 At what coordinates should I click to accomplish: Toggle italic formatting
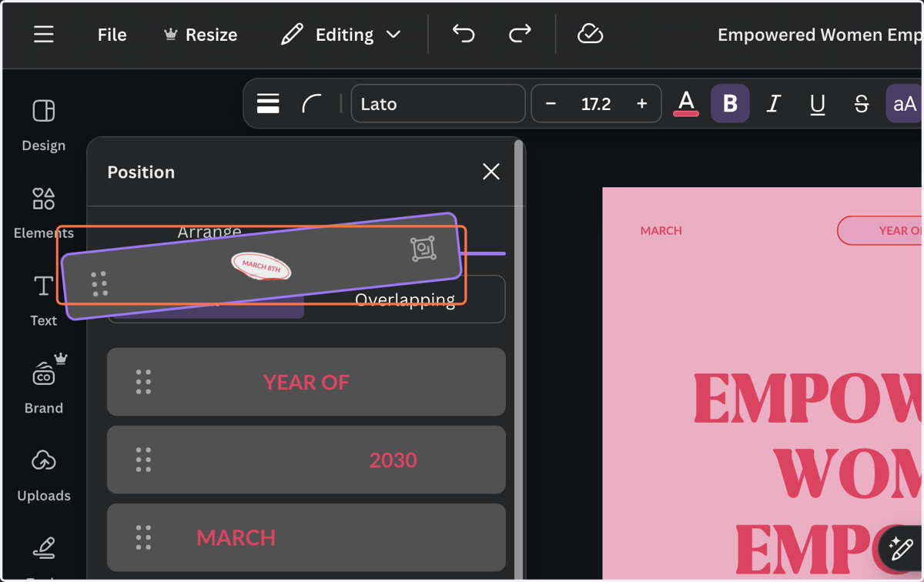coord(774,104)
